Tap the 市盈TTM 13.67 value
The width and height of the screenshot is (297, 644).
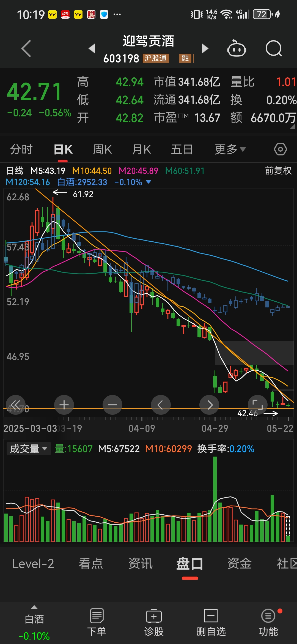click(x=187, y=118)
